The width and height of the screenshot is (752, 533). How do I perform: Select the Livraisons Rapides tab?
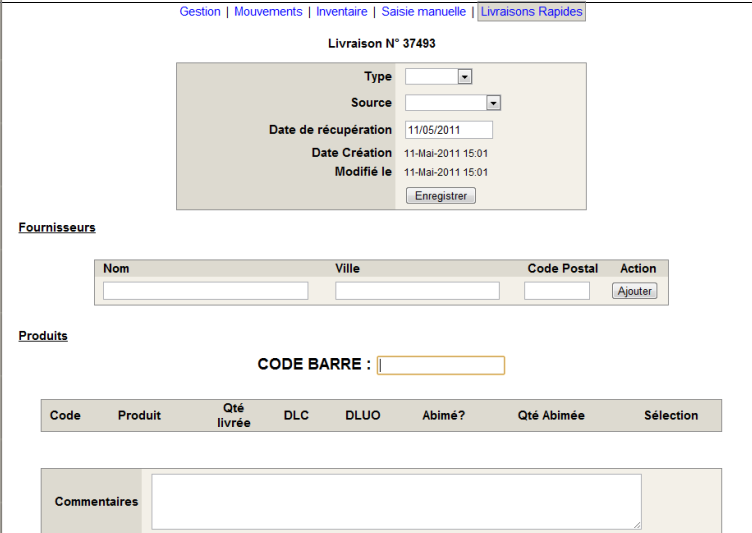click(x=531, y=12)
